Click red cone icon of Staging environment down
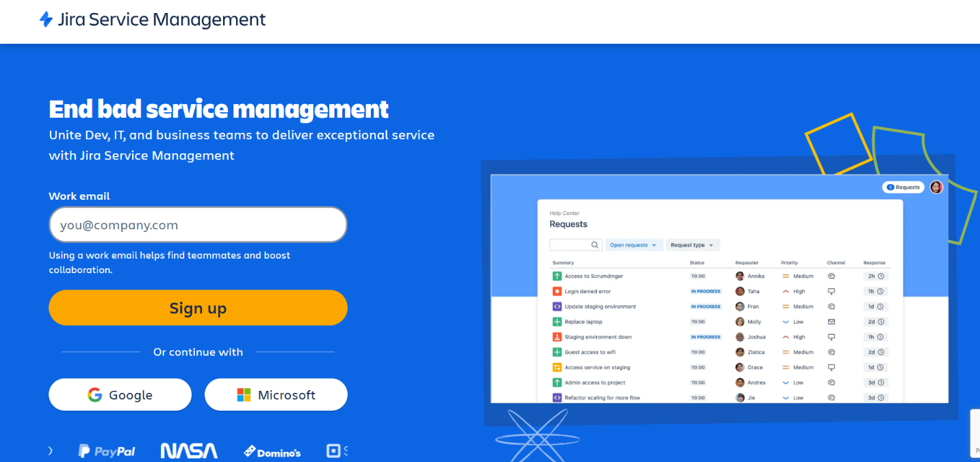 pyautogui.click(x=557, y=337)
